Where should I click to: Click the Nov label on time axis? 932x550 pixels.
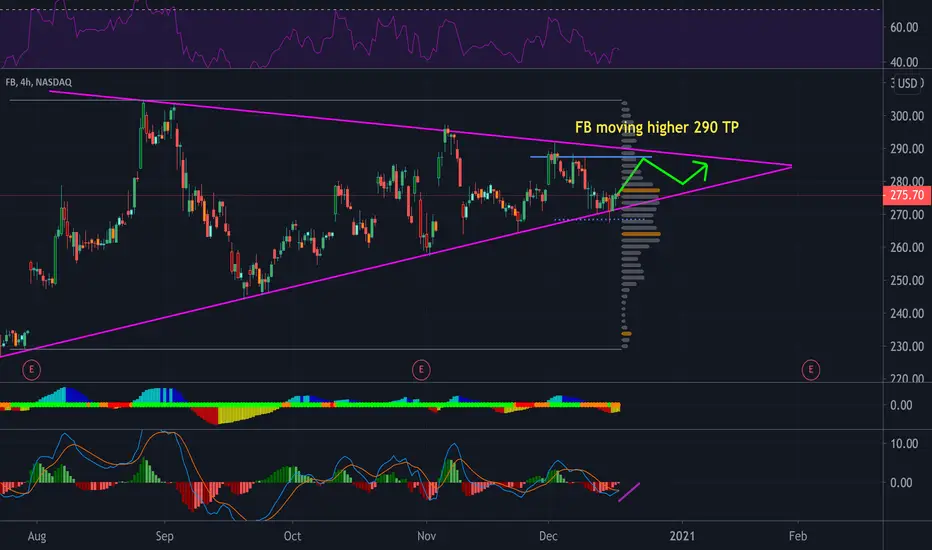click(x=426, y=536)
